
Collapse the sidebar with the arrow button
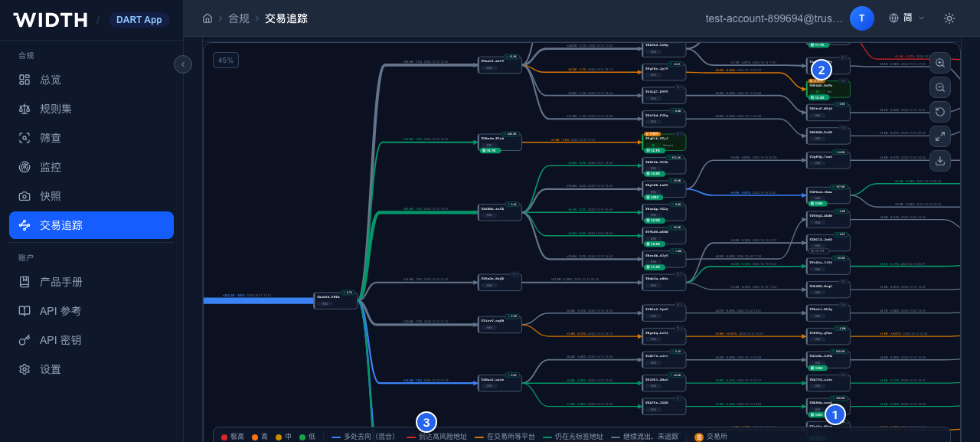[x=182, y=64]
